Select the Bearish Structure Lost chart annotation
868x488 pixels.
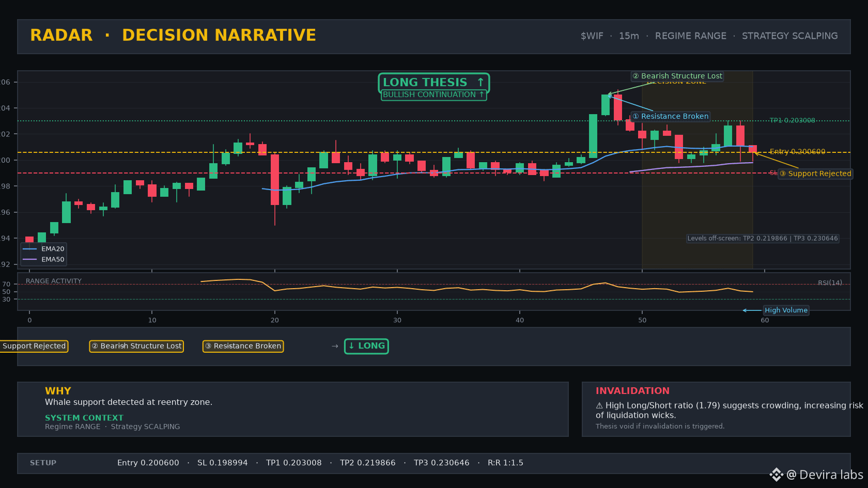(677, 76)
